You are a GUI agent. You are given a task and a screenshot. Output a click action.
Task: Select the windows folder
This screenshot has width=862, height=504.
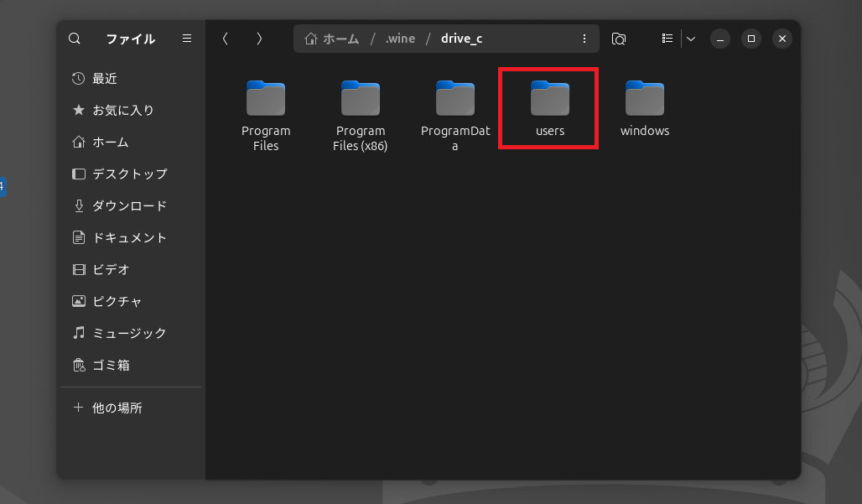(x=645, y=109)
